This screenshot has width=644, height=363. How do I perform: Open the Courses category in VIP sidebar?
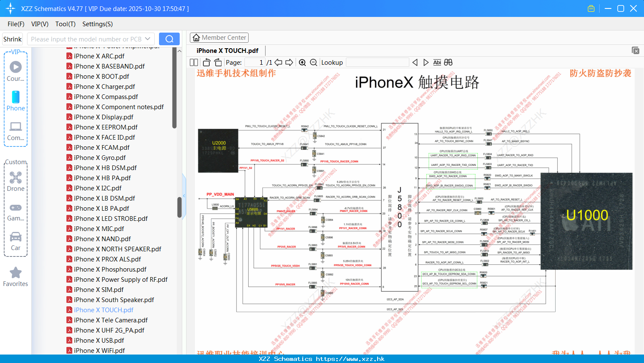16,71
